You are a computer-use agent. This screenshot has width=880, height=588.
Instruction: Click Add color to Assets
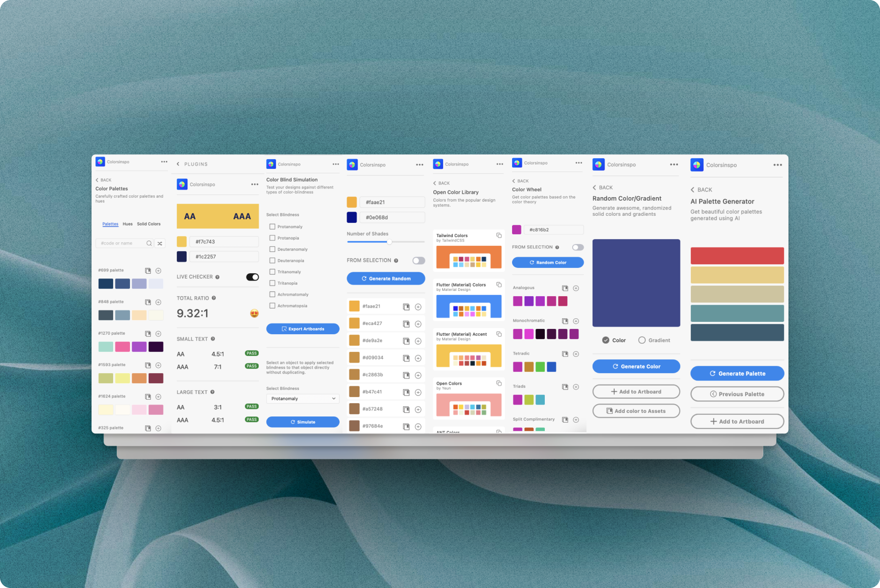coord(636,411)
